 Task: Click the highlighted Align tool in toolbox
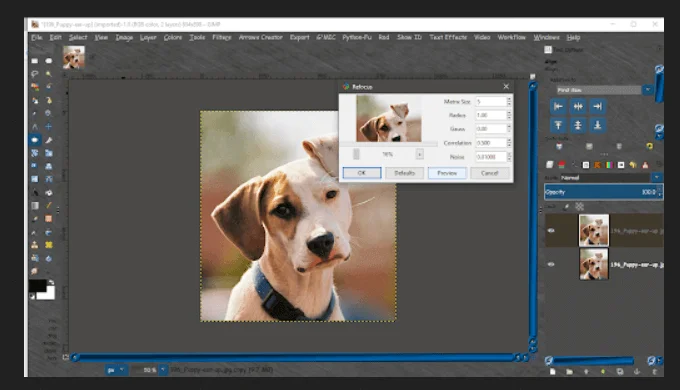click(x=35, y=140)
